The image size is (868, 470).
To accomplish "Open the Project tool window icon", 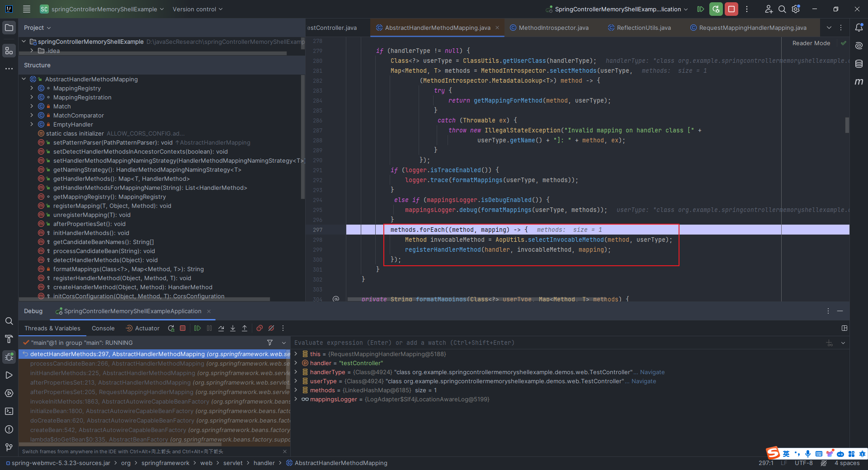I will tap(9, 28).
